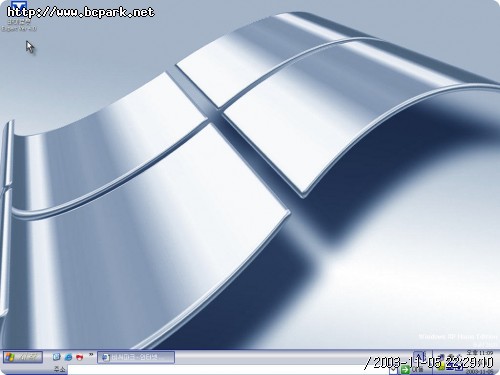Screen dimensions: 500x375
Task: Expand the quick launch overflow chevron
Action: tap(91, 355)
